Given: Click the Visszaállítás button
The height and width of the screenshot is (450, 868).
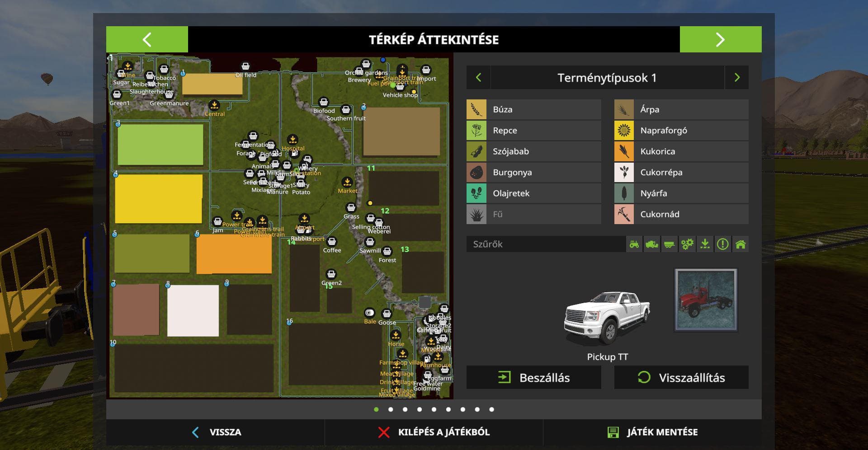Looking at the screenshot, I should click(681, 378).
